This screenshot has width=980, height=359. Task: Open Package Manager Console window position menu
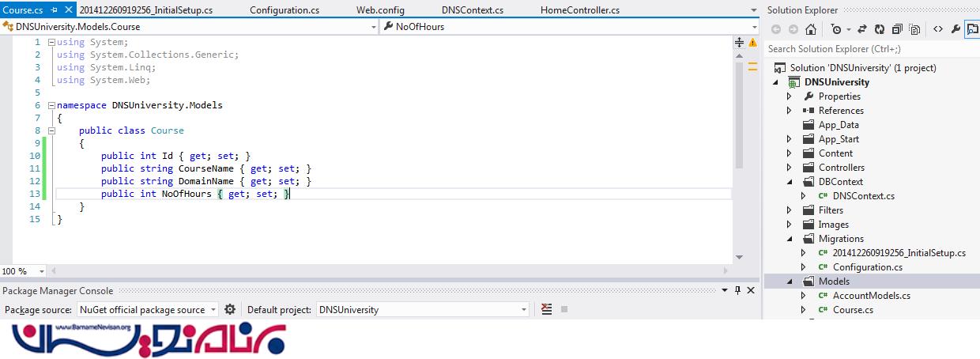pyautogui.click(x=726, y=290)
